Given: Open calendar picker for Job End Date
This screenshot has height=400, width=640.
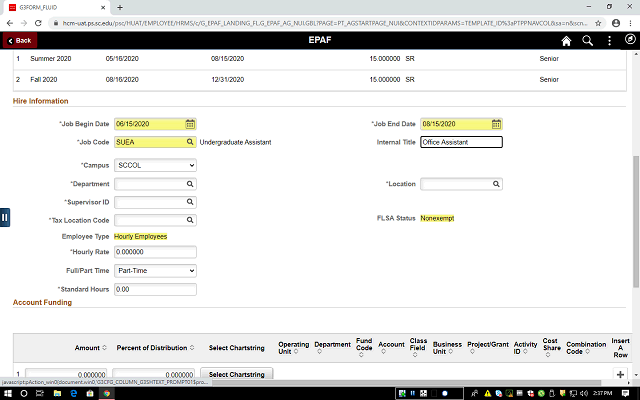Looking at the screenshot, I should tap(496, 124).
